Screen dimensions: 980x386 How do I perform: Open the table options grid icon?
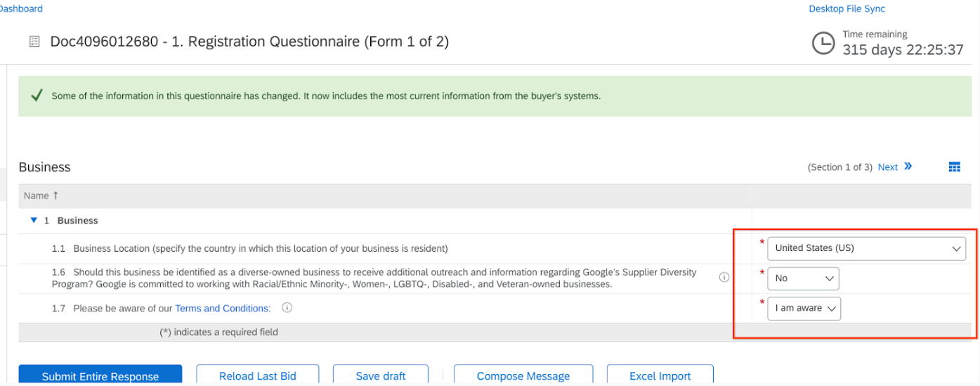click(954, 167)
